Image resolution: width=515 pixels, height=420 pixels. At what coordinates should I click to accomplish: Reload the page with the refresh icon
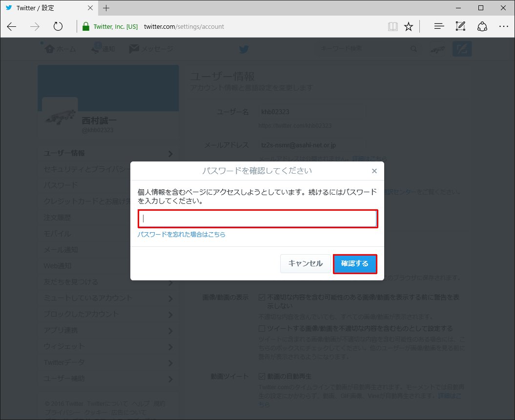pos(58,26)
